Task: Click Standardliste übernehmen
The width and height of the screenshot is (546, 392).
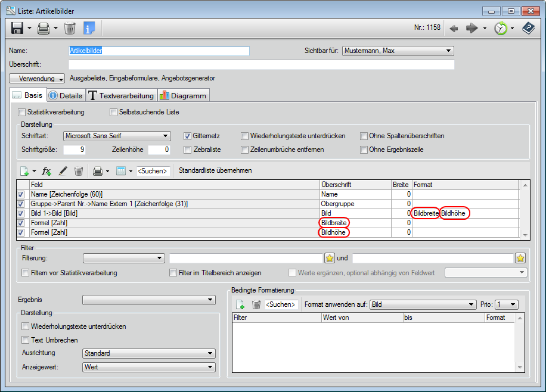Action: 215,170
